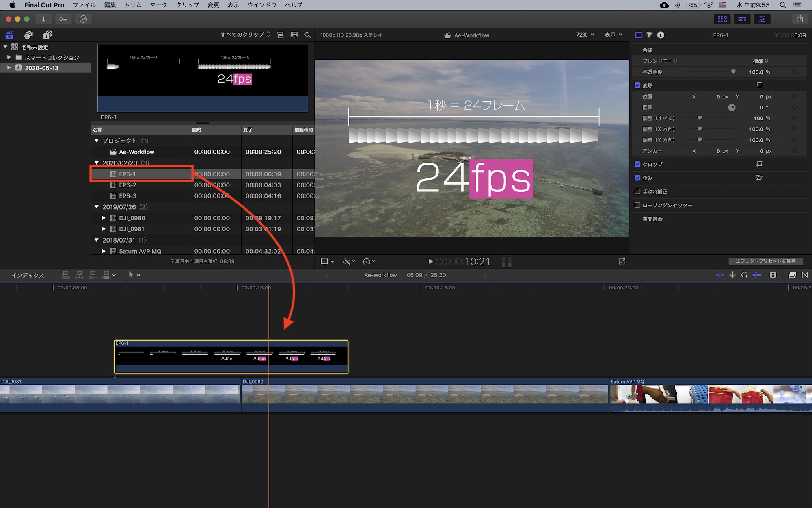
Task: Uncheck the 変形 checkbox
Action: [637, 85]
